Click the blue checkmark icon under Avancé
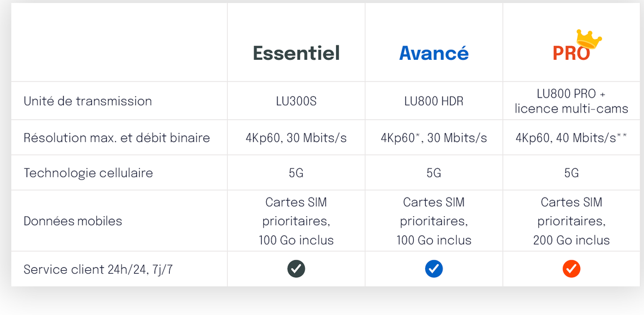This screenshot has height=315, width=644. 434,269
